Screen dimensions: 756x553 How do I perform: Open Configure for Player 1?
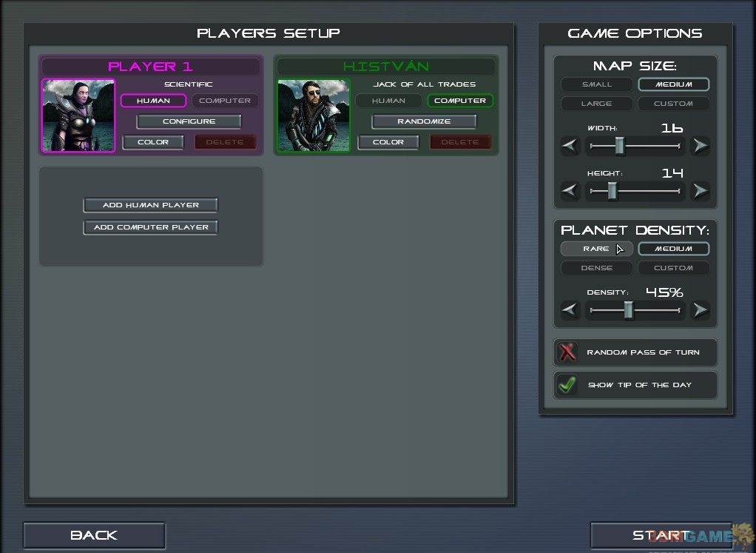pyautogui.click(x=189, y=121)
